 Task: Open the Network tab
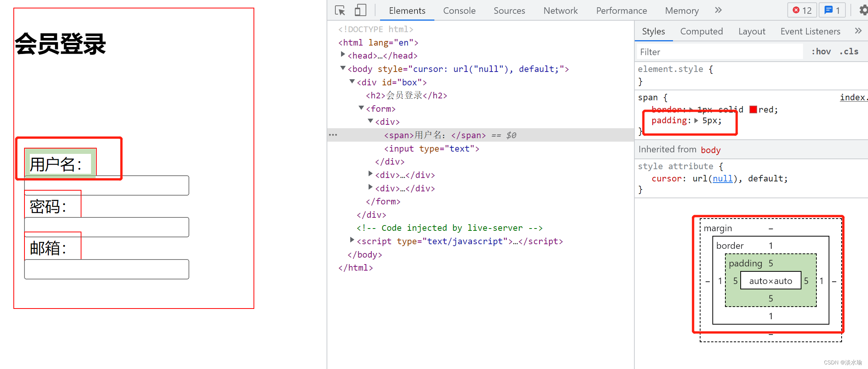click(561, 11)
